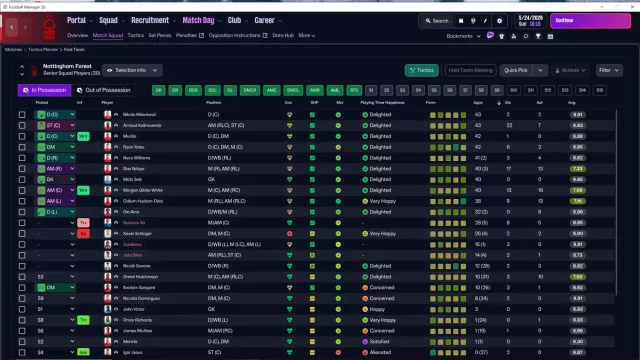Click the red Inj badge on row twelve
The width and height of the screenshot is (640, 360).
(83, 233)
